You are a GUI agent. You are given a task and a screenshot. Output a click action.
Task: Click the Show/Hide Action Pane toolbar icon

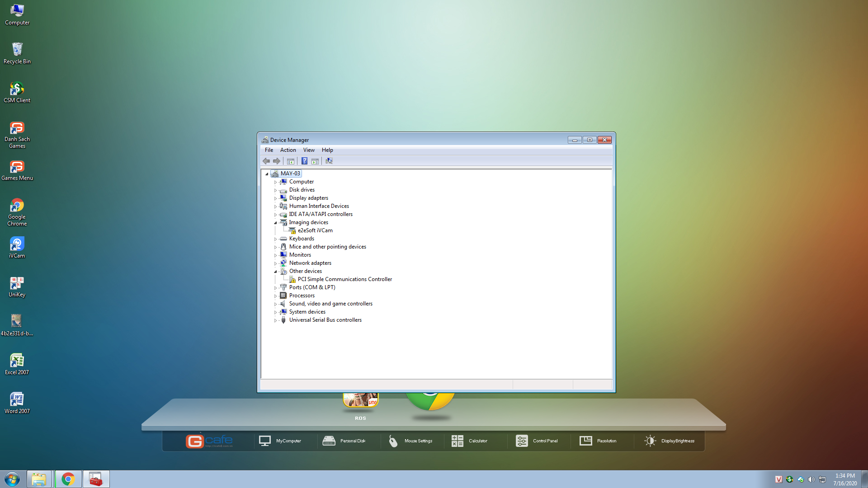click(315, 161)
